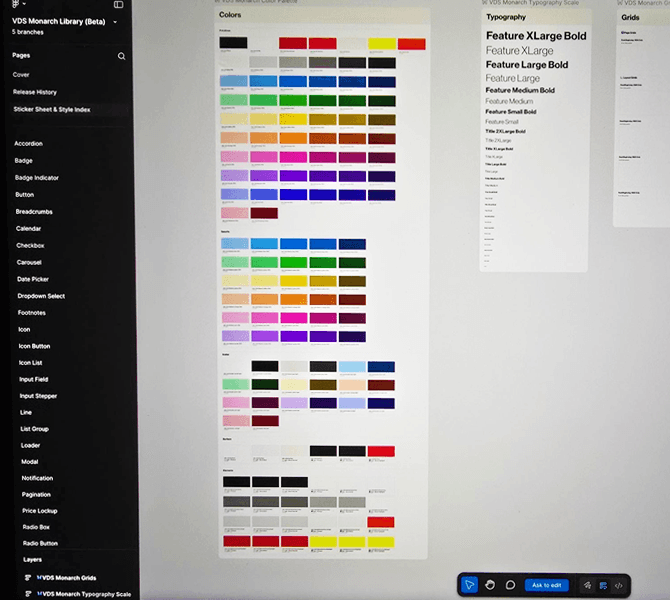Image resolution: width=670 pixels, height=600 pixels.
Task: Select the Comment tool
Action: point(510,585)
